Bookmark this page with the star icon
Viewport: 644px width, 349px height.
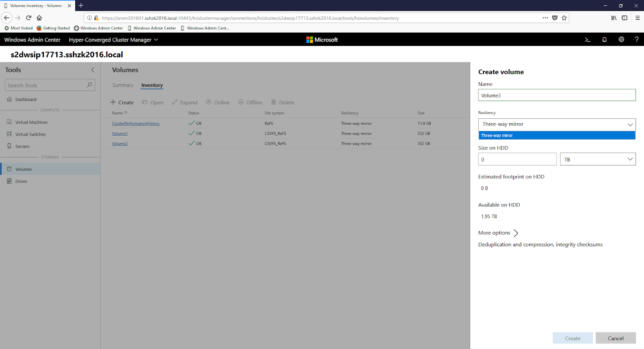(x=564, y=18)
